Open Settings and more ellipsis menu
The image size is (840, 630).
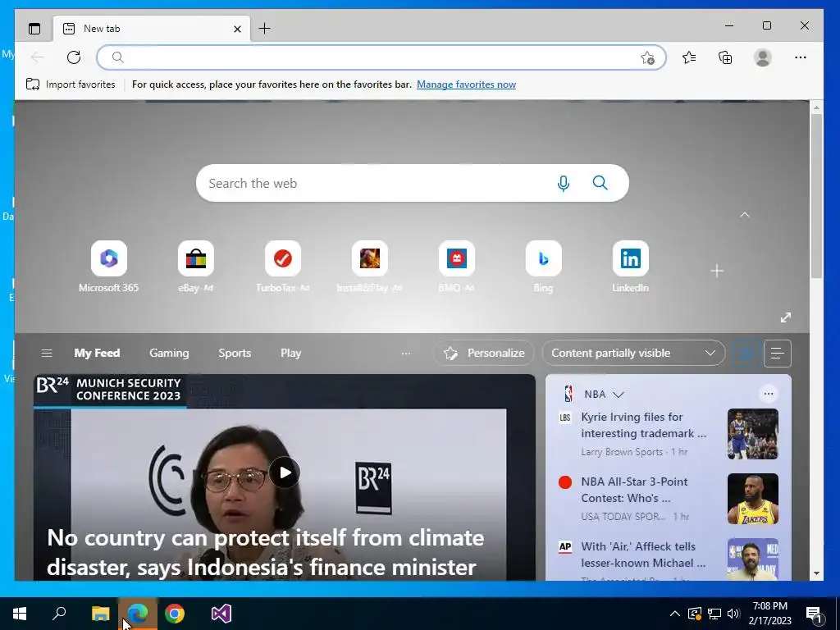click(x=801, y=57)
